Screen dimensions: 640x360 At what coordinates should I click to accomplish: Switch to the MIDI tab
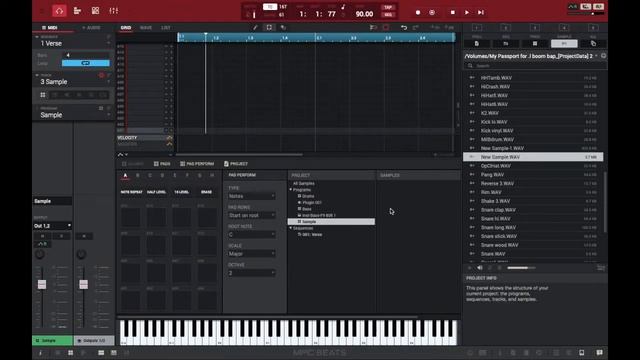(50, 28)
